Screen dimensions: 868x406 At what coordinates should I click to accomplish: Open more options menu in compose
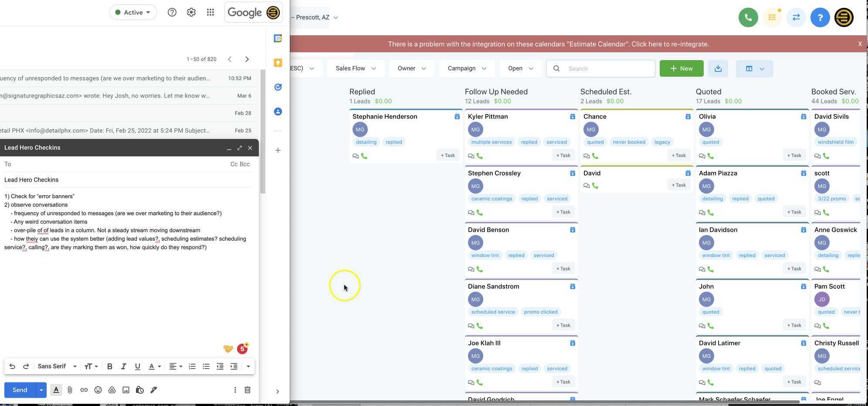[x=235, y=390]
